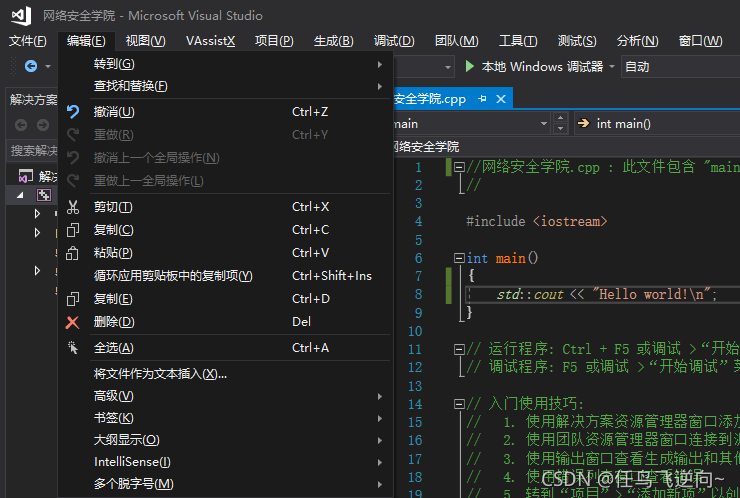This screenshot has width=740, height=498.
Task: Click the red Delete (删除) X icon
Action: pyautogui.click(x=72, y=322)
